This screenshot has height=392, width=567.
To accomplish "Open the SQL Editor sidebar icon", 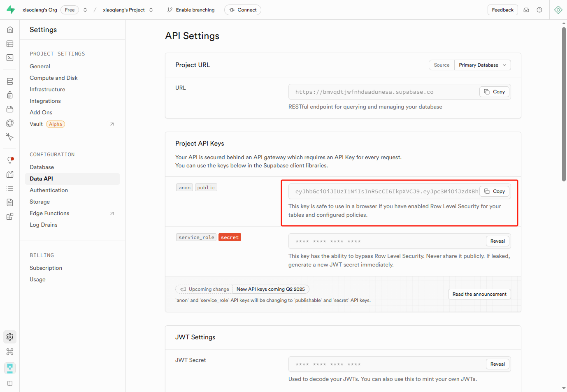I will (10, 58).
